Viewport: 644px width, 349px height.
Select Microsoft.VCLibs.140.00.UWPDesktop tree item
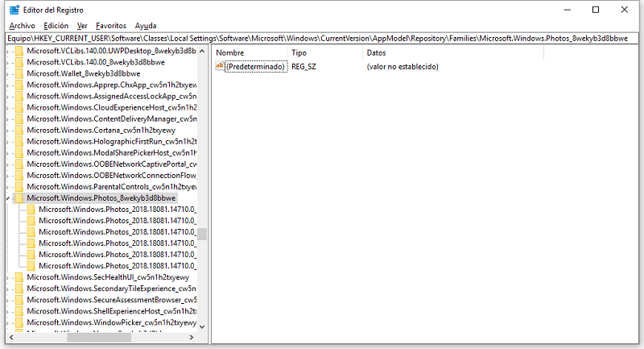tap(111, 51)
